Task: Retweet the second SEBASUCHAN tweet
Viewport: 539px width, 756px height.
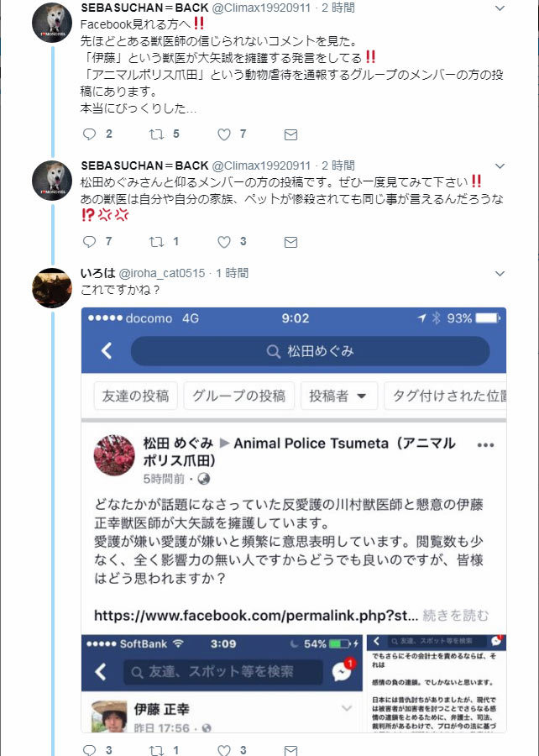Action: tap(156, 242)
